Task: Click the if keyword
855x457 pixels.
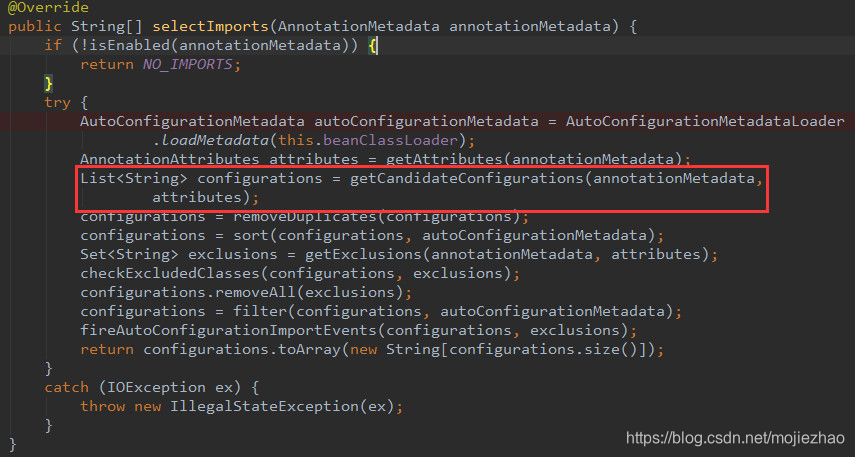Action: [x=53, y=45]
